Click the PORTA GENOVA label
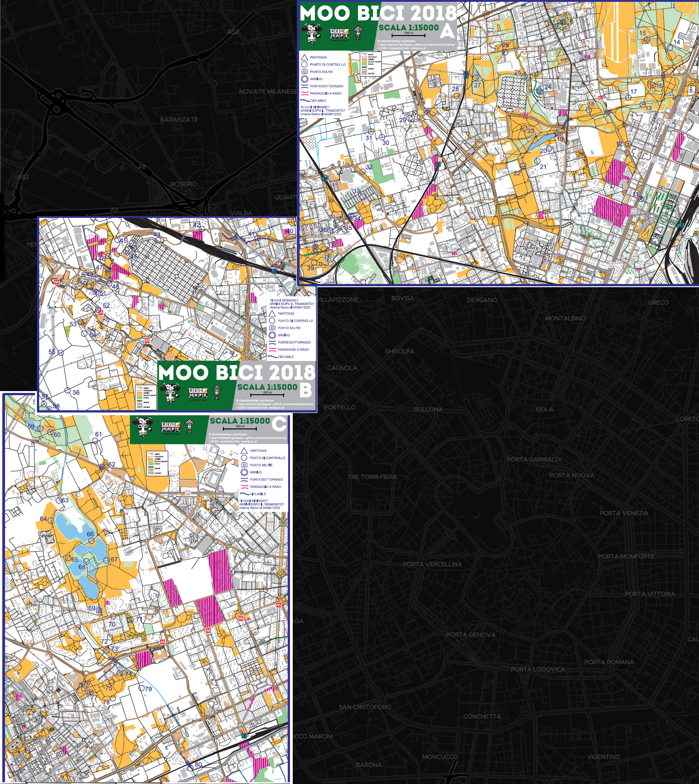The height and width of the screenshot is (784, 699). (471, 634)
